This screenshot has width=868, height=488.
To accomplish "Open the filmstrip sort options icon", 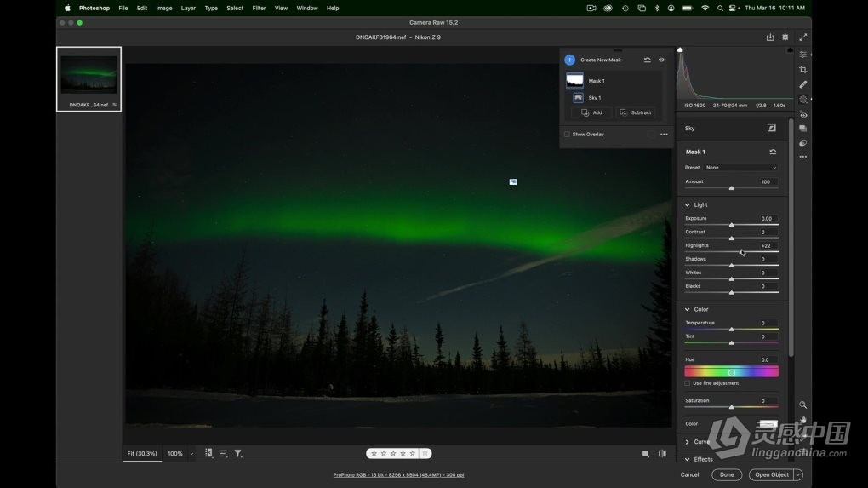I will (223, 453).
